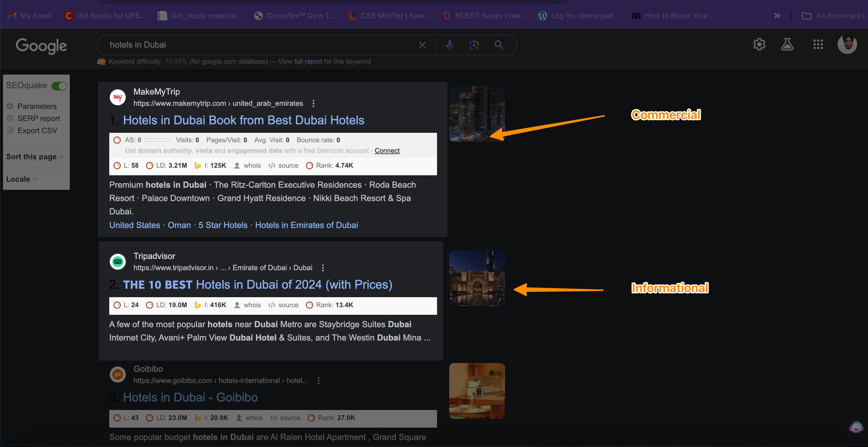Open the floating assistant icon bottom-right
Screen dimensions: 868x447
pos(856,428)
